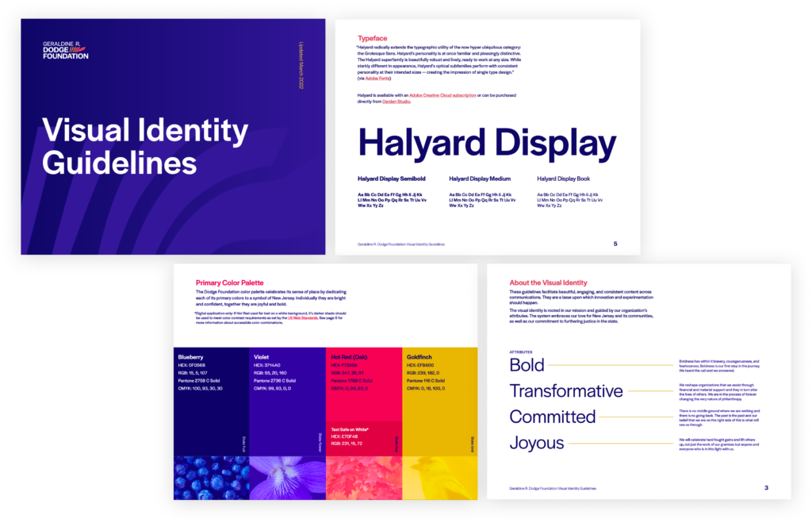Click the description paragraph beside Joyous

click(718, 444)
